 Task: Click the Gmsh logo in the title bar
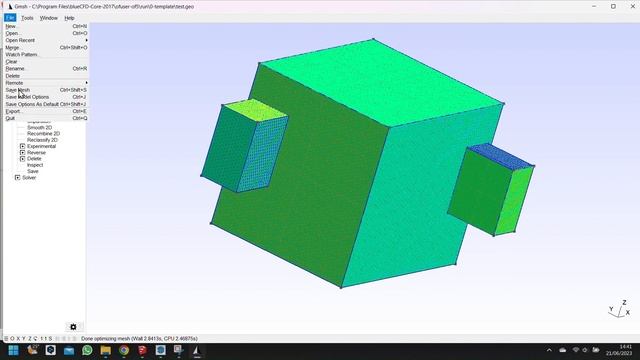pos(10,7)
